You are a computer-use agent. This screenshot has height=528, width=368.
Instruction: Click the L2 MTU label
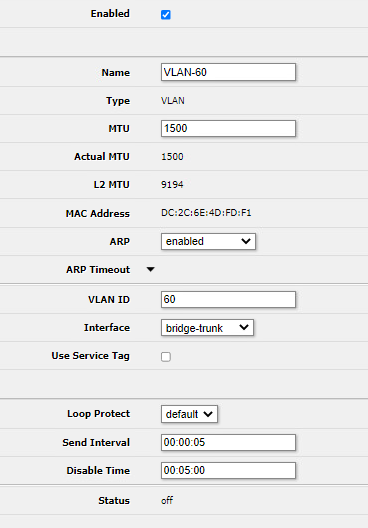point(111,185)
